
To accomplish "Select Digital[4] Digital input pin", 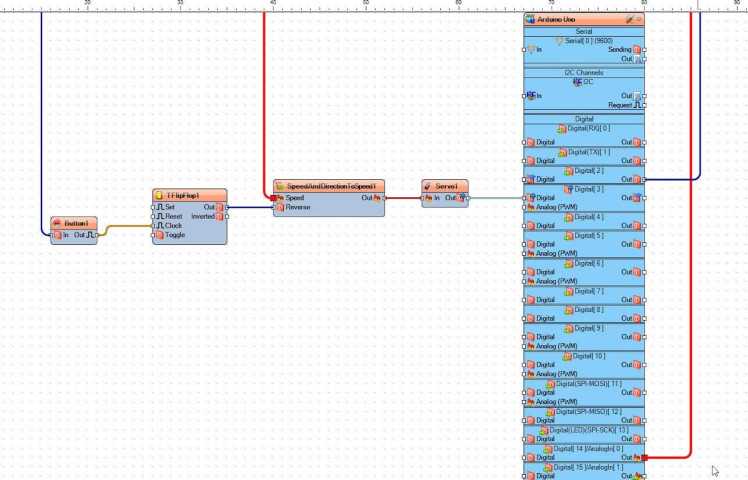I will (524, 226).
